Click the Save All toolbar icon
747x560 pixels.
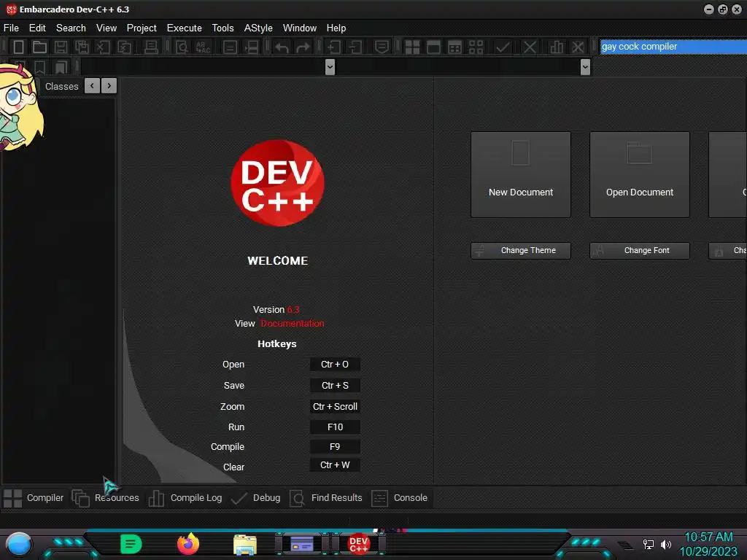(x=82, y=47)
